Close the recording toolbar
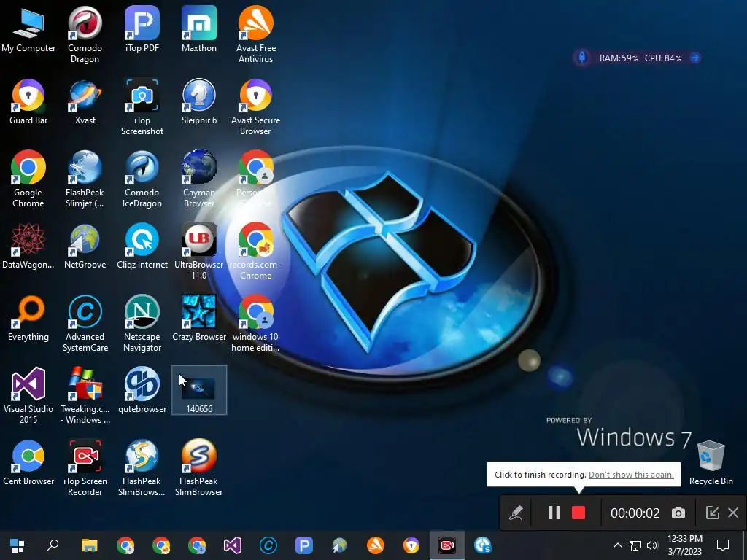The image size is (747, 560). coord(733,513)
